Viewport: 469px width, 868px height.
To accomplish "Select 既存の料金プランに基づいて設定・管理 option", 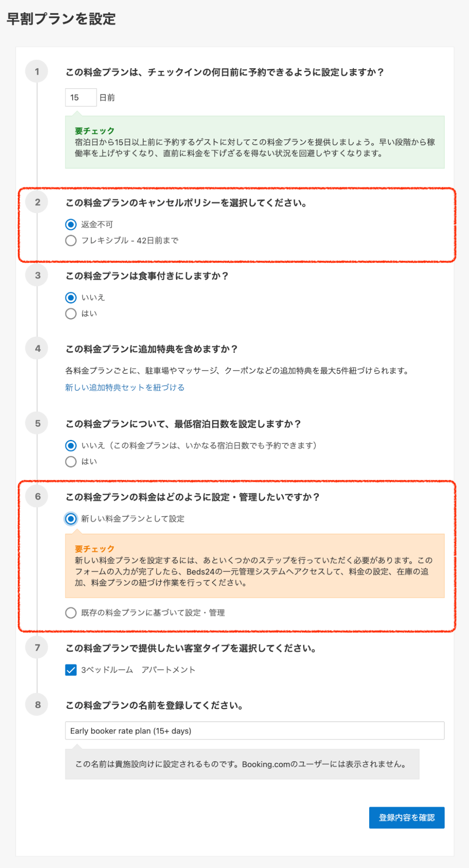I will pyautogui.click(x=71, y=613).
